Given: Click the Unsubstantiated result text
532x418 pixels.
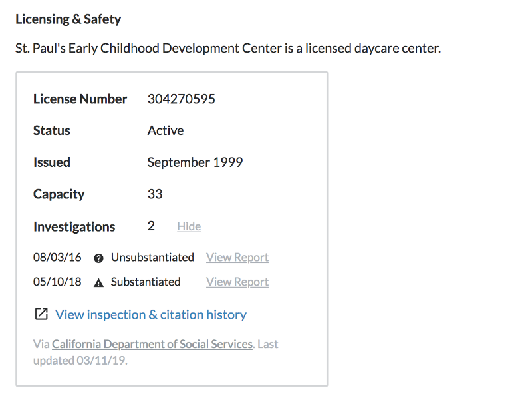Looking at the screenshot, I should 152,258.
